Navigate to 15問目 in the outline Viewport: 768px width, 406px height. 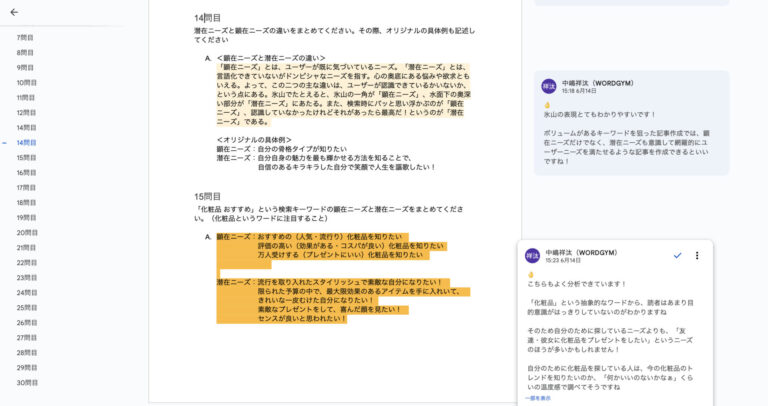click(x=26, y=158)
